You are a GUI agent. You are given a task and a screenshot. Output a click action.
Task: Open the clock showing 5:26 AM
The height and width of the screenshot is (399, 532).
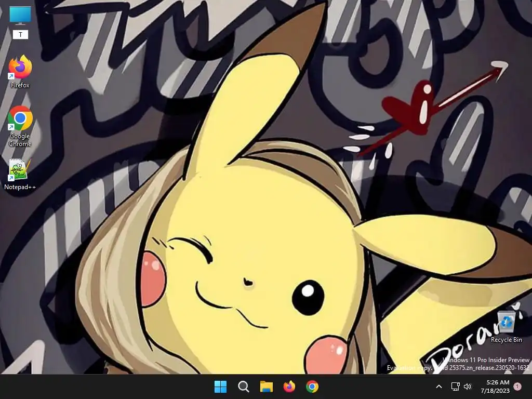[498, 382]
